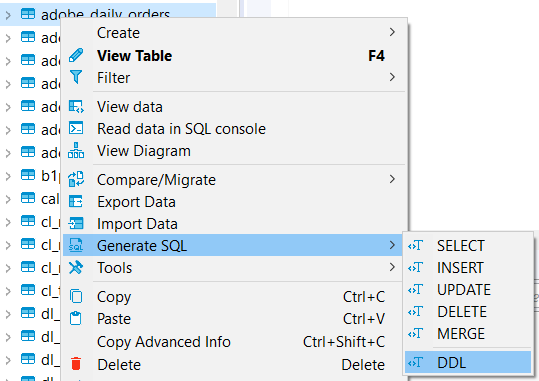Image resolution: width=539 pixels, height=381 pixels.
Task: Click the Generate SQL file icon
Action: (x=76, y=245)
